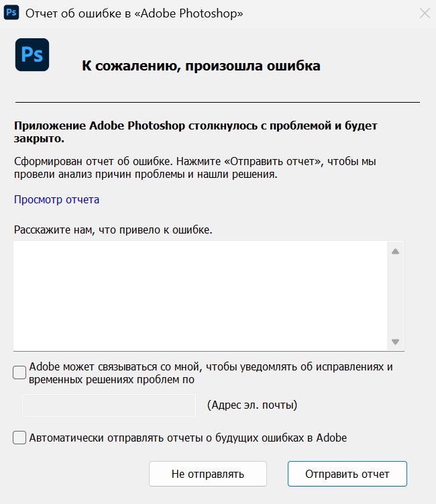
Task: Tick the automatic future reports checkbox square
Action: [19, 438]
